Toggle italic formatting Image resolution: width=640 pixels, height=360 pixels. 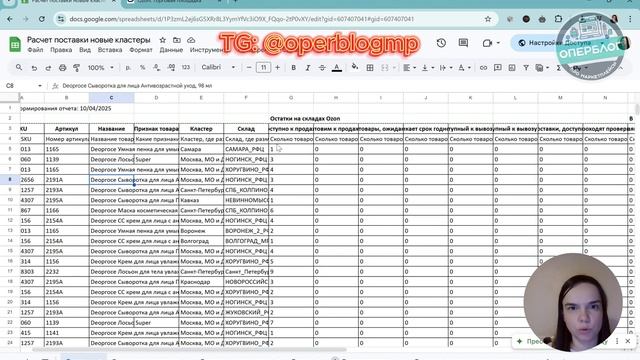click(308, 68)
